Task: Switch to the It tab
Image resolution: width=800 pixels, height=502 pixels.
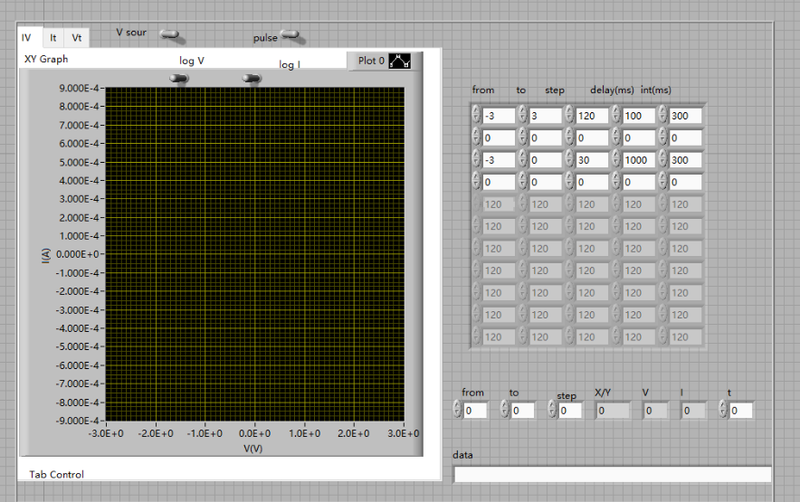Action: pyautogui.click(x=53, y=37)
